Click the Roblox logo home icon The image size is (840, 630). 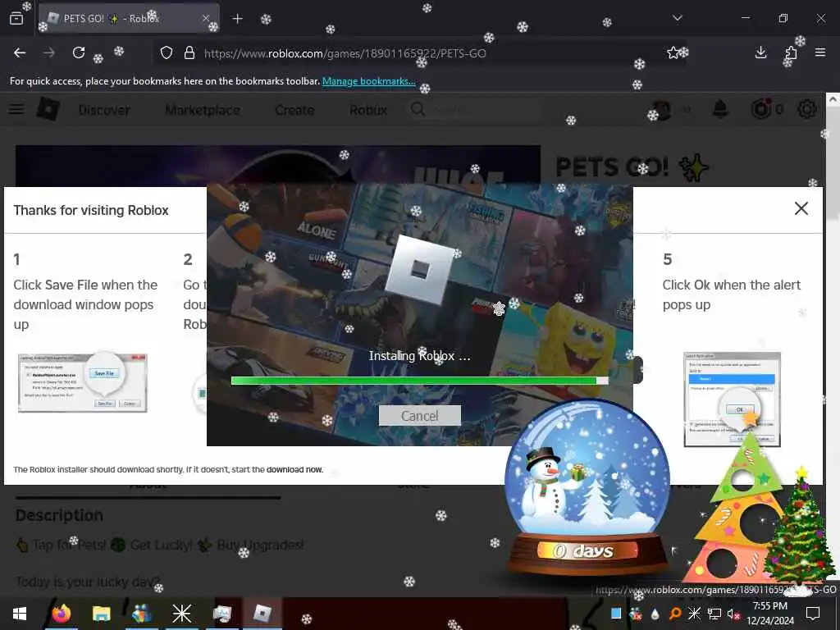(x=48, y=109)
